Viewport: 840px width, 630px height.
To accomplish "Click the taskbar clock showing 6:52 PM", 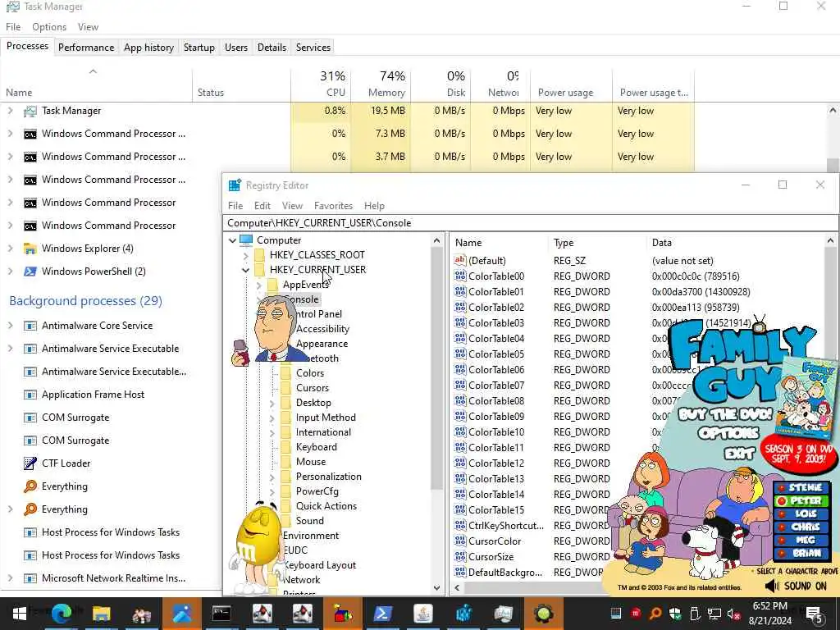I will (x=769, y=614).
